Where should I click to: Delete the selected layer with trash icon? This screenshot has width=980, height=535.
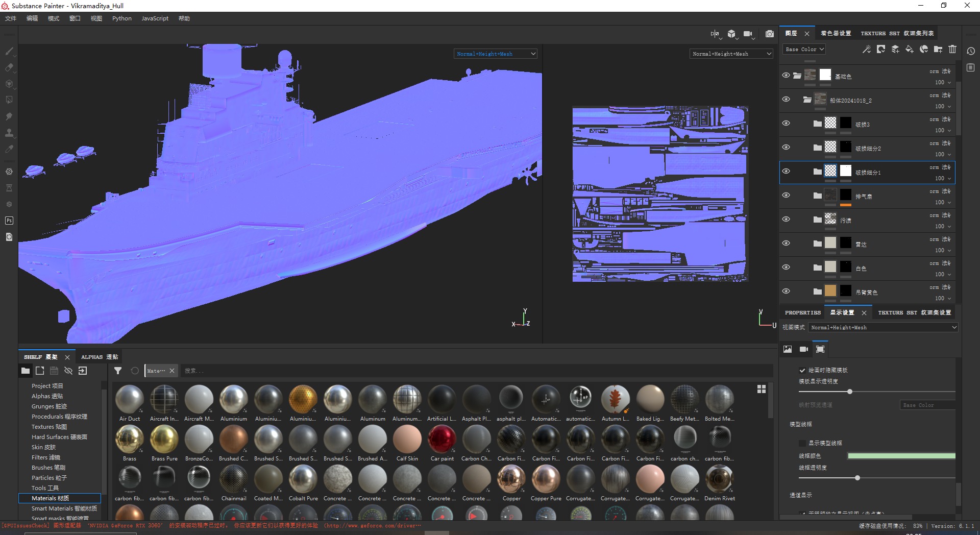952,49
